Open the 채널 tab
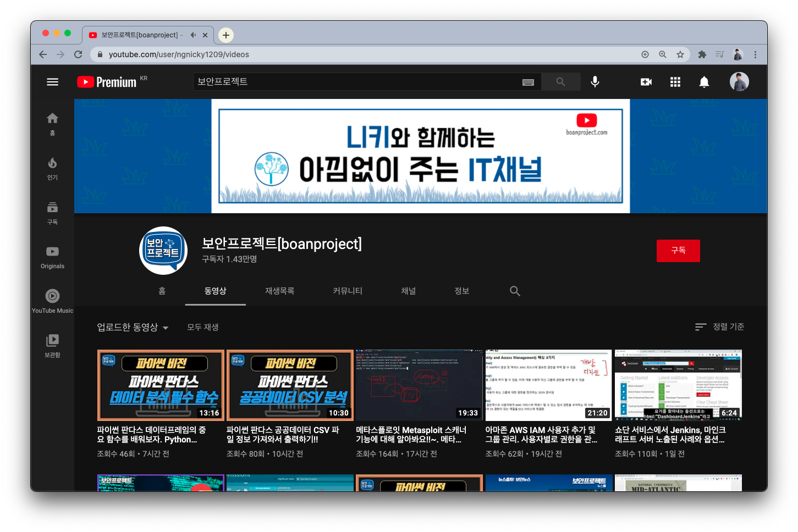 click(x=409, y=291)
